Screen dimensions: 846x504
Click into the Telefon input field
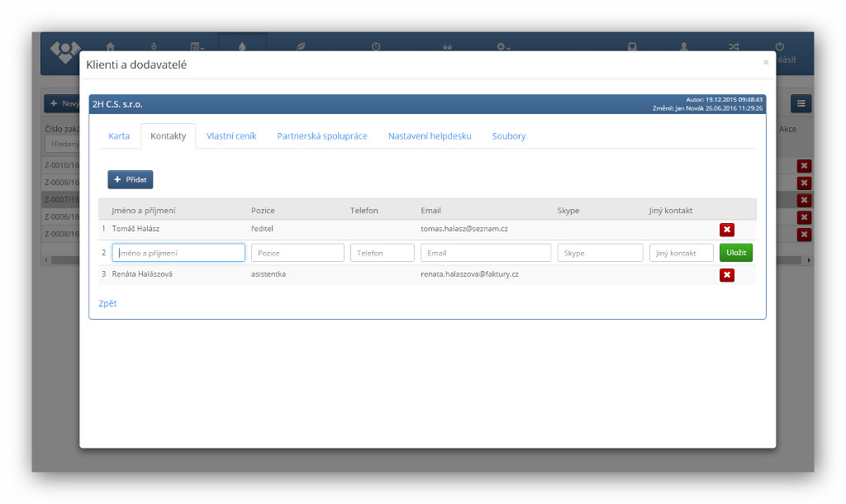coord(382,253)
